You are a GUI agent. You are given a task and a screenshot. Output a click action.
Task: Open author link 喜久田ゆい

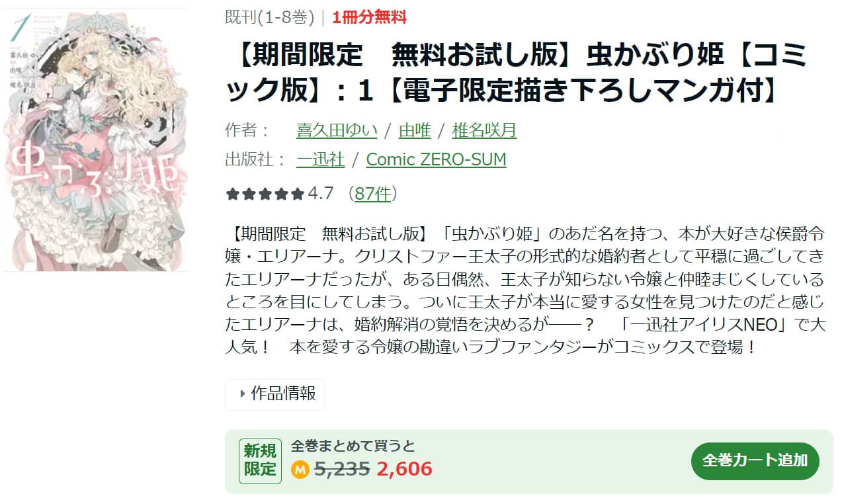tap(337, 130)
